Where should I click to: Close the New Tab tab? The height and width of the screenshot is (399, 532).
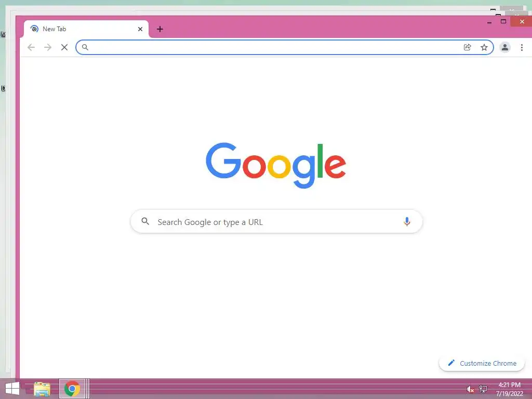tap(140, 29)
